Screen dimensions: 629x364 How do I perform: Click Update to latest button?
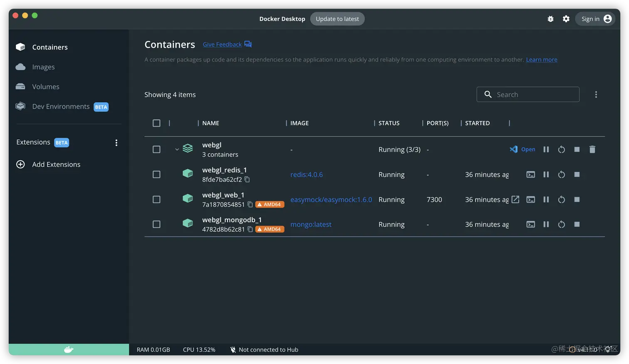click(337, 19)
